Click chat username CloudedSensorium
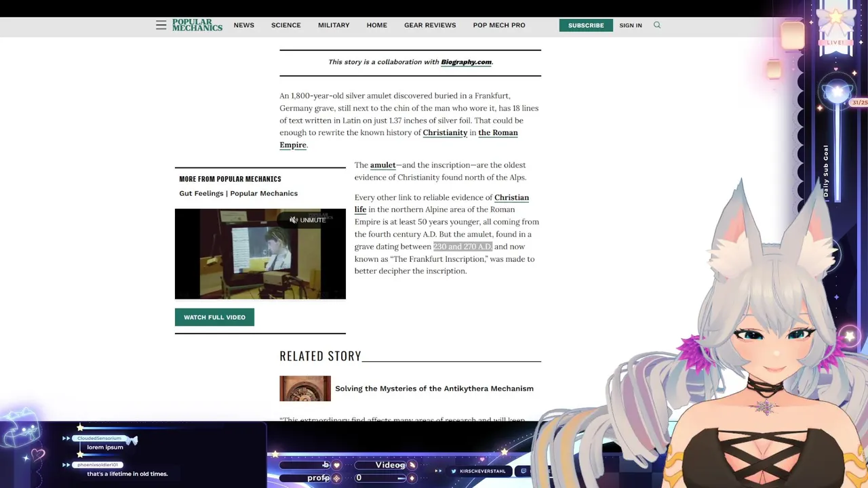The height and width of the screenshot is (488, 868). click(99, 439)
